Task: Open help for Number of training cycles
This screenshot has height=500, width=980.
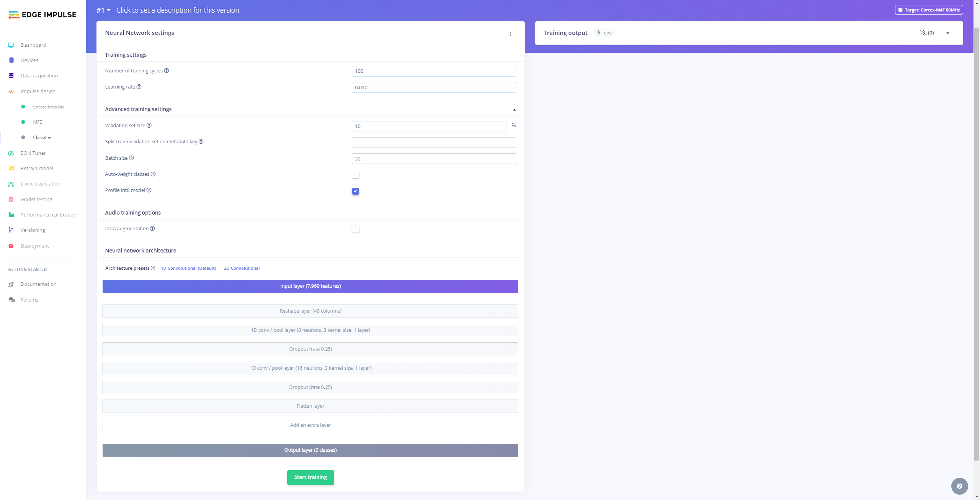Action: coord(167,71)
